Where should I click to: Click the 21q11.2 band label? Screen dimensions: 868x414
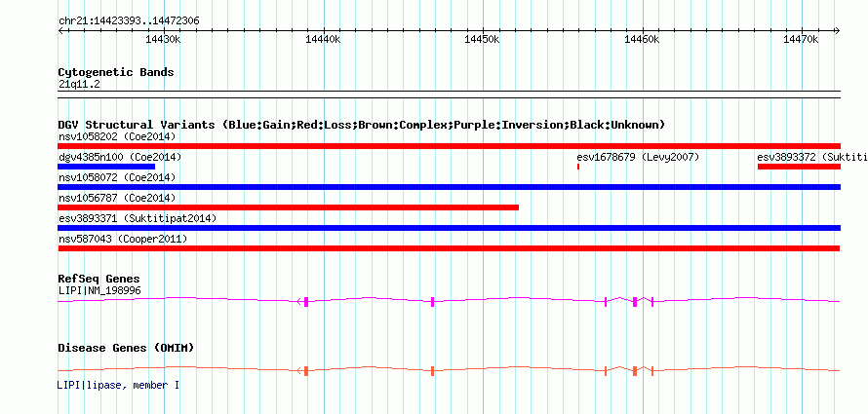pyautogui.click(x=79, y=85)
